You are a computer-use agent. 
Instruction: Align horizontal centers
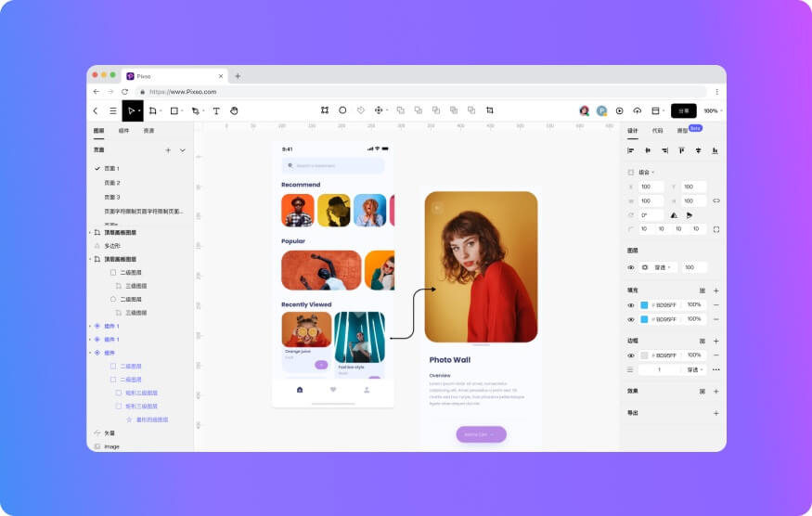click(648, 150)
